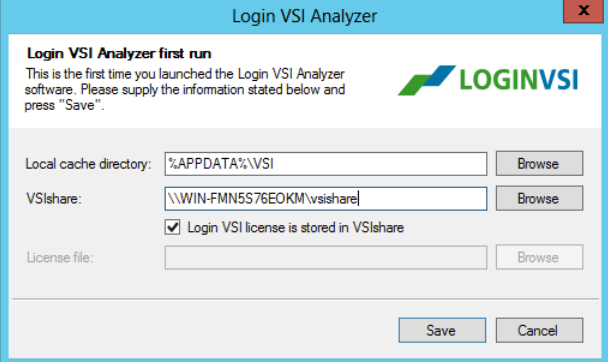This screenshot has height=362, width=608.
Task: Close the Login VSI Analyzer dialog
Action: (x=583, y=11)
